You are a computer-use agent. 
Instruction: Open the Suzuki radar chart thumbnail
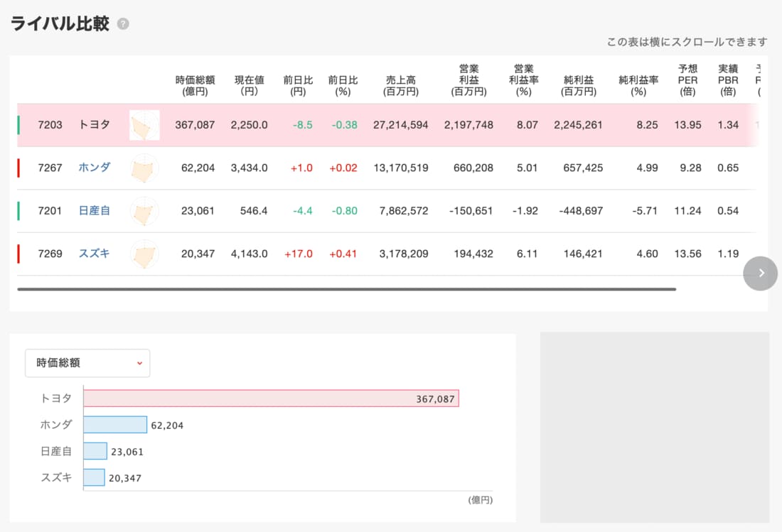(144, 254)
